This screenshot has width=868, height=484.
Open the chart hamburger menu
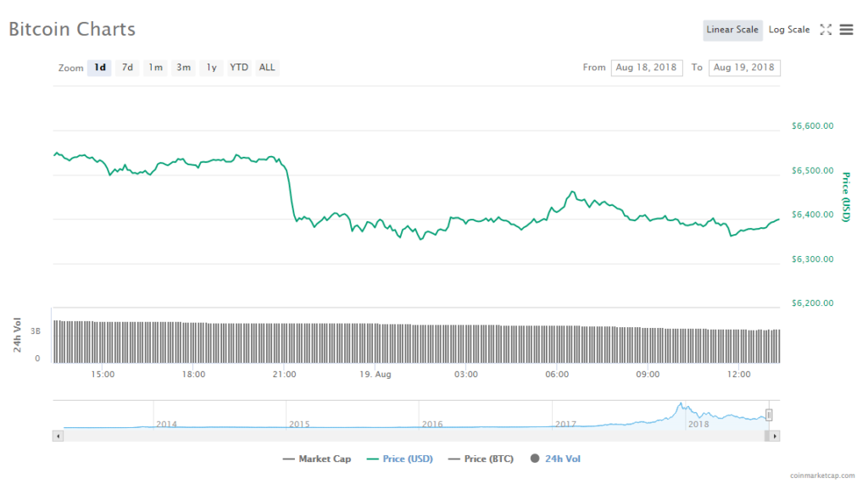click(x=846, y=30)
